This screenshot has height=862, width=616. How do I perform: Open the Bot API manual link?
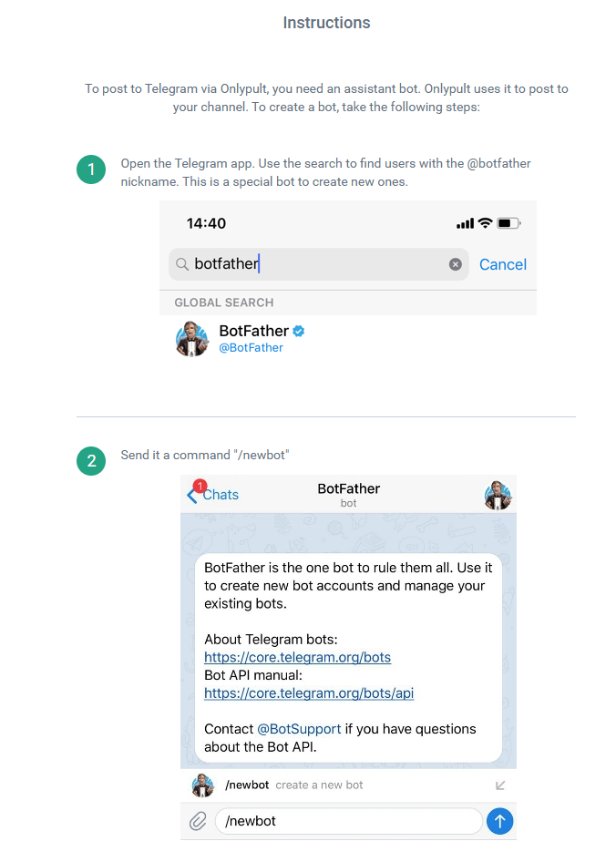click(309, 693)
